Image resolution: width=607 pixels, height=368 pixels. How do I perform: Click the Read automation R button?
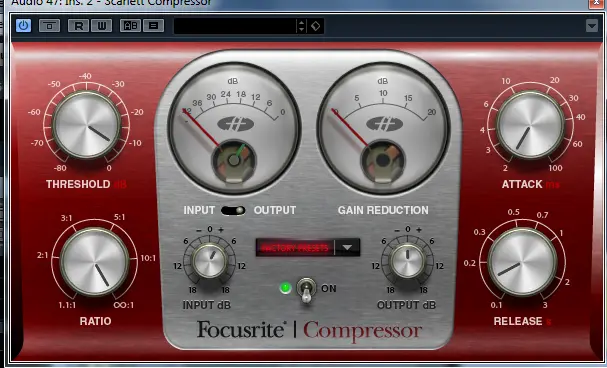(x=79, y=26)
